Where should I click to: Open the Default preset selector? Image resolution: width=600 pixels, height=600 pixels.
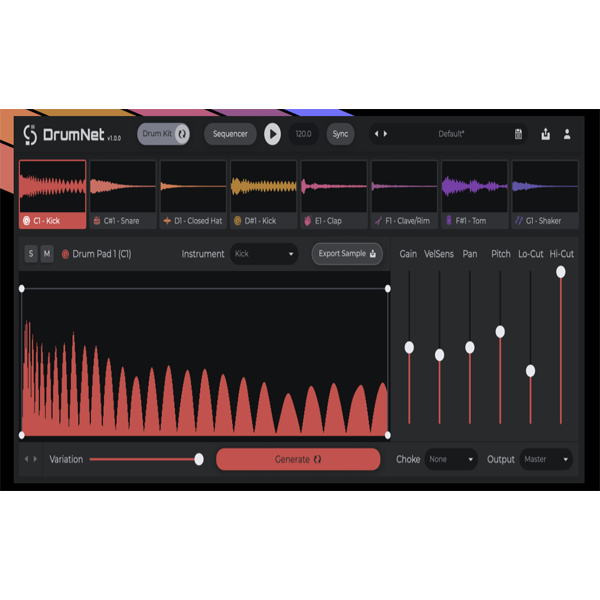tap(451, 134)
